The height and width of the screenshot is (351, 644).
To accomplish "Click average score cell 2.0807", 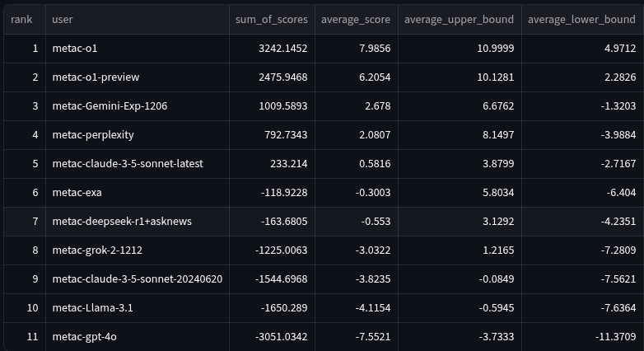I will pyautogui.click(x=357, y=135).
